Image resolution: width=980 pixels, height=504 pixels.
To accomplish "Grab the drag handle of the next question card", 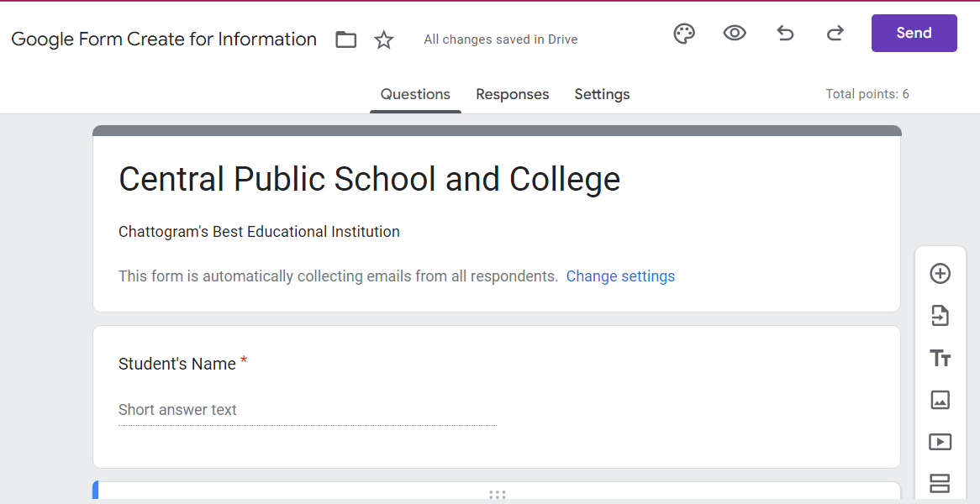I will (497, 495).
